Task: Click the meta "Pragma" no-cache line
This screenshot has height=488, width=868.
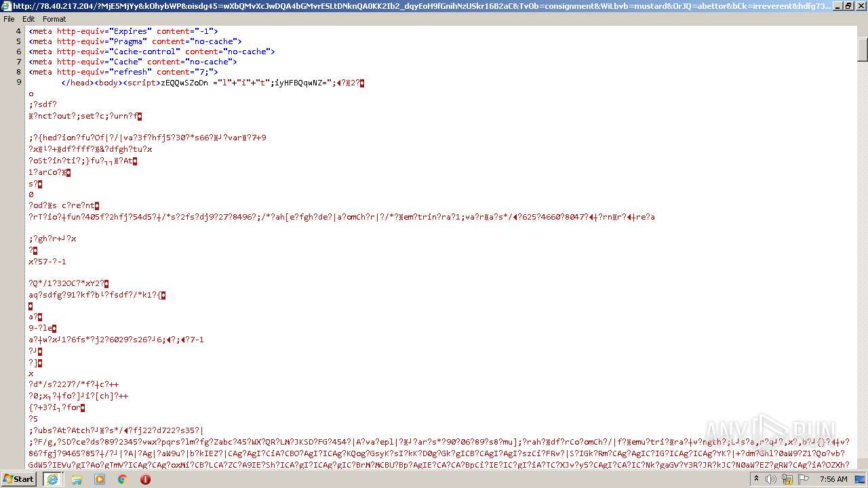Action: pyautogui.click(x=135, y=41)
